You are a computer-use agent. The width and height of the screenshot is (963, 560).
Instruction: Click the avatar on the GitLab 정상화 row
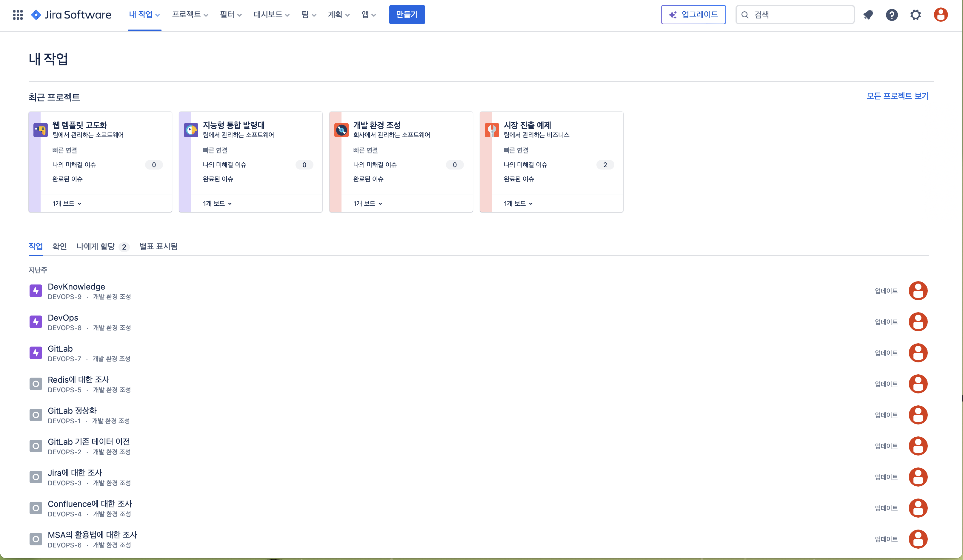918,415
